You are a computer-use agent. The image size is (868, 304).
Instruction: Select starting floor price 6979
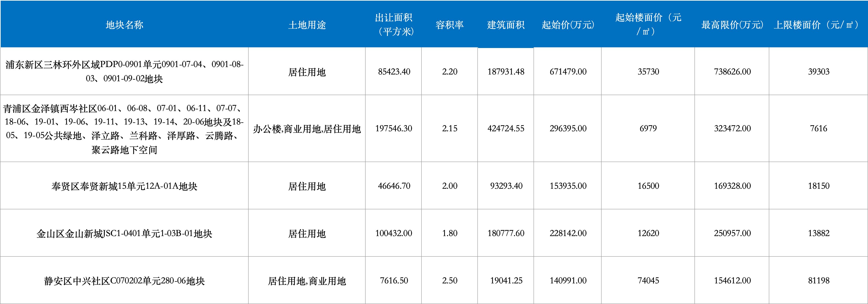[648, 128]
